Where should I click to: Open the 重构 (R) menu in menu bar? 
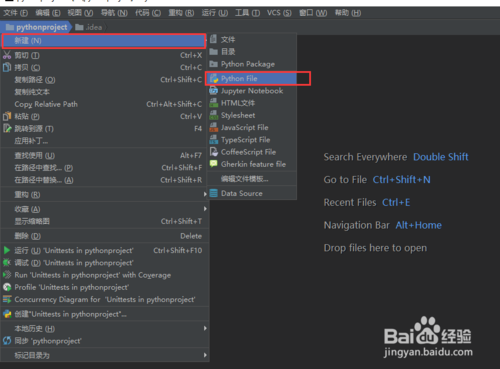pos(181,13)
